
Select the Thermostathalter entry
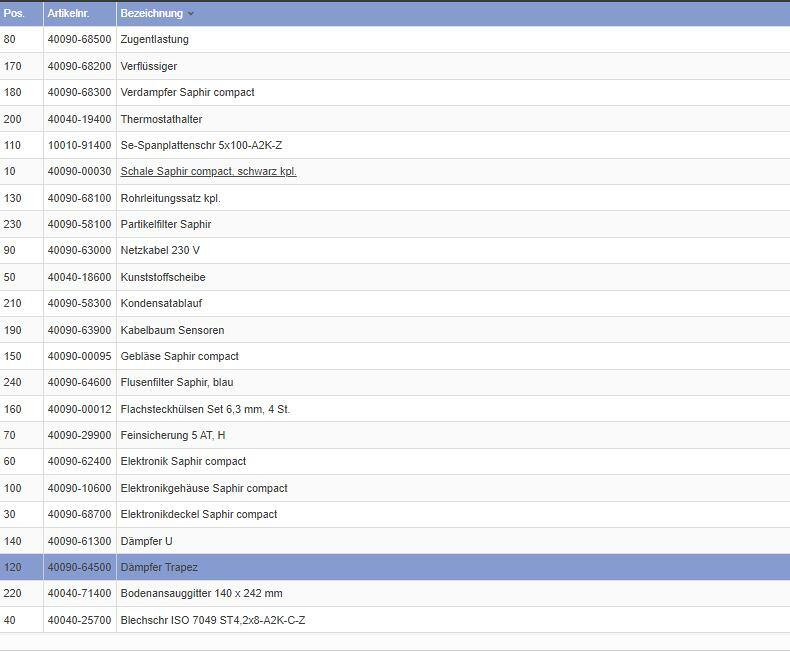click(x=161, y=119)
